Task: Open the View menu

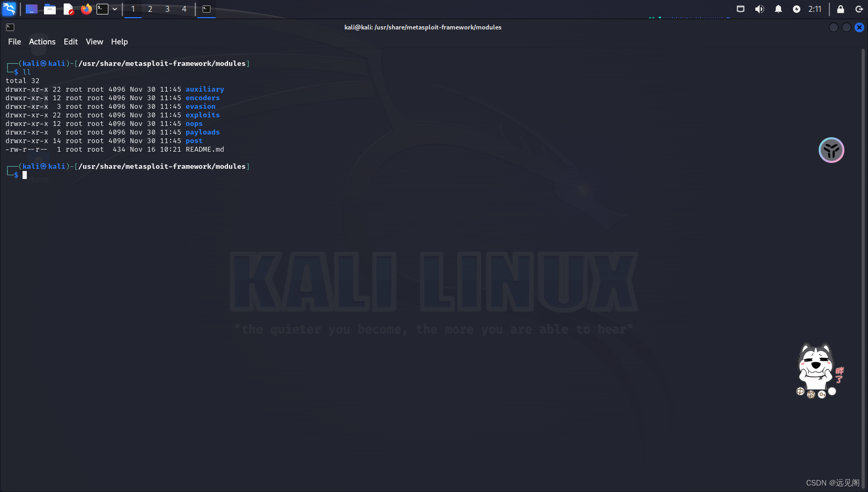Action: (94, 42)
